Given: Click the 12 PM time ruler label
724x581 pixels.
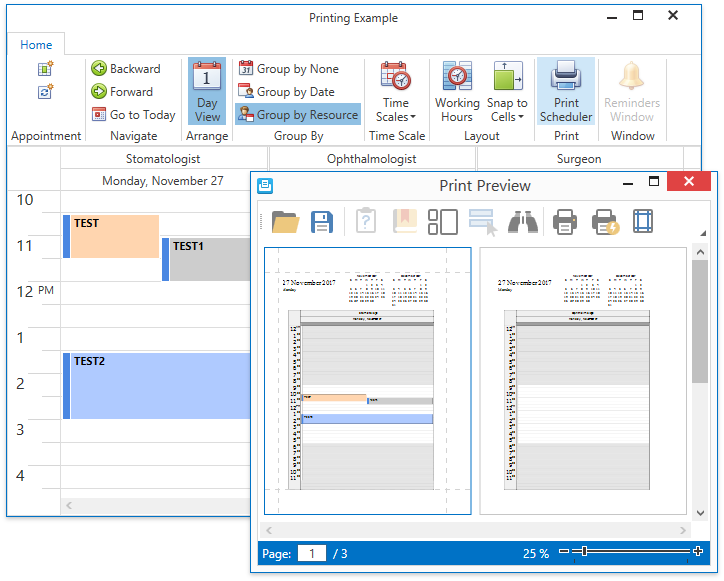Looking at the screenshot, I should 35,291.
